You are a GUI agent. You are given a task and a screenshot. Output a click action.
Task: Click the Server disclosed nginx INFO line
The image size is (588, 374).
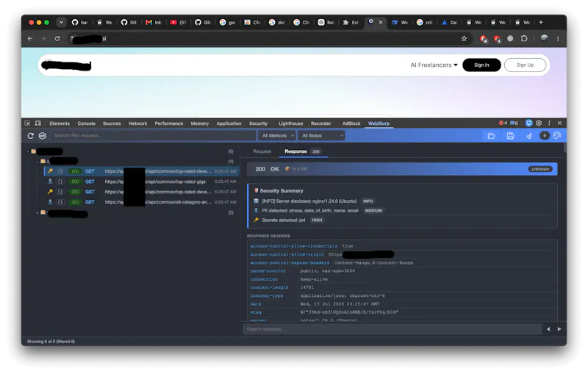315,201
